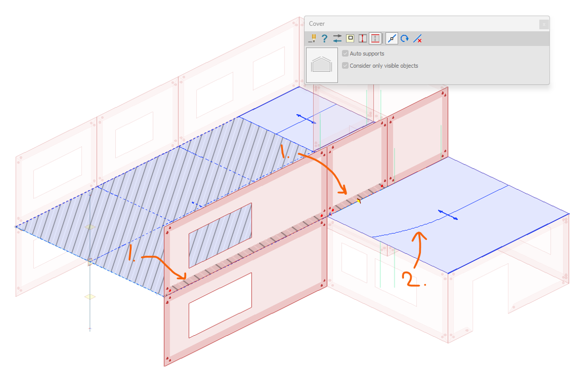This screenshot has height=369, width=588.
Task: Choose the inactive vertical red arrow span icon
Action: [x=362, y=38]
